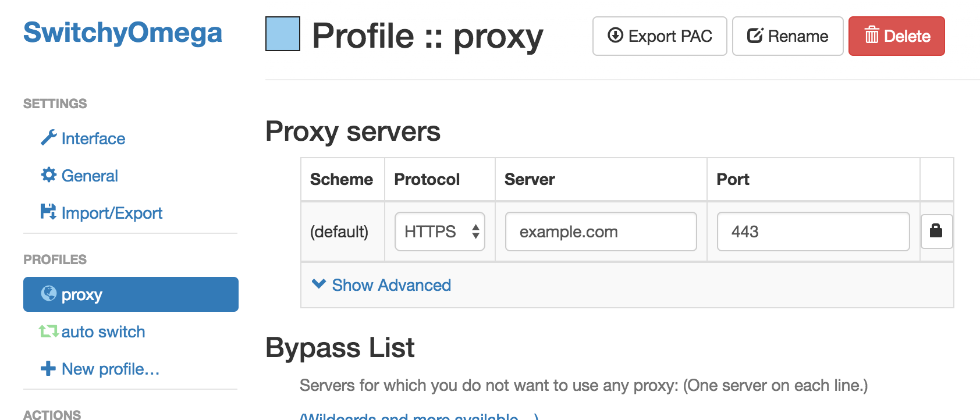Click the Port field showing 443
The image size is (980, 420).
814,232
